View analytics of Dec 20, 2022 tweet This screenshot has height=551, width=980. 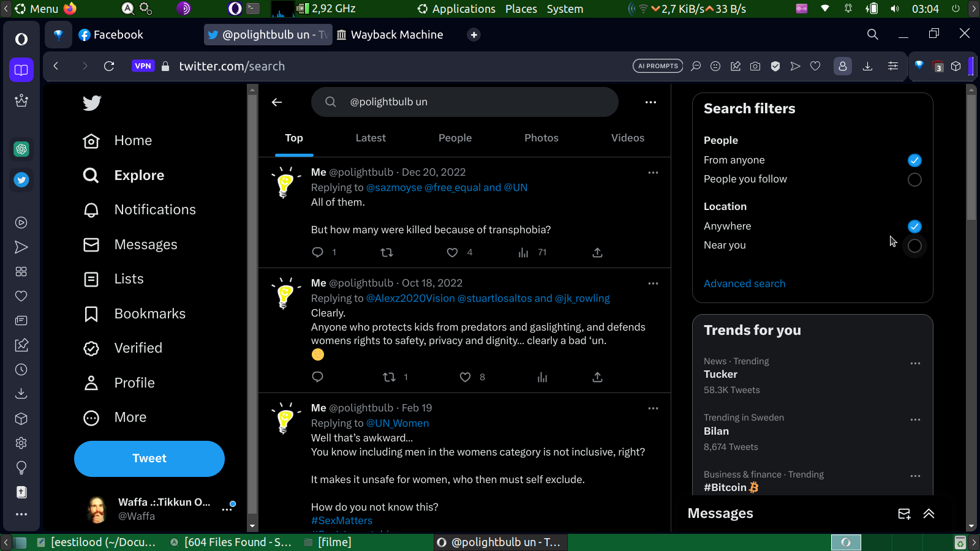pos(523,252)
